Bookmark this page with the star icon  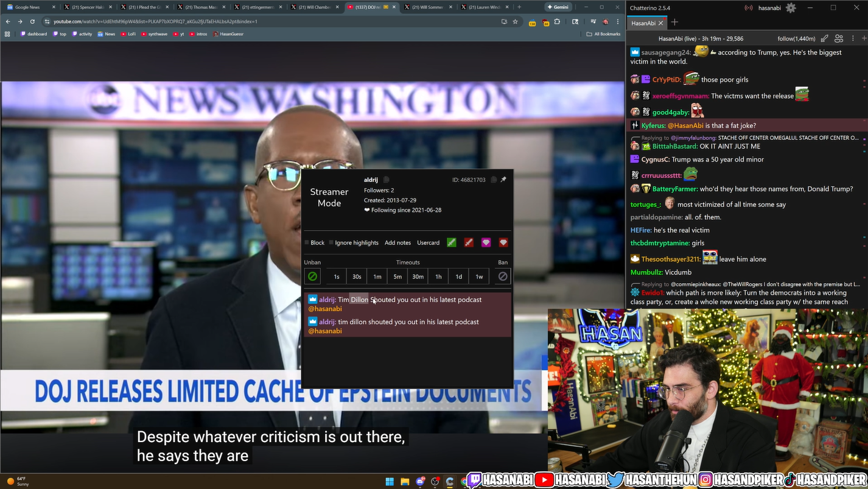515,21
